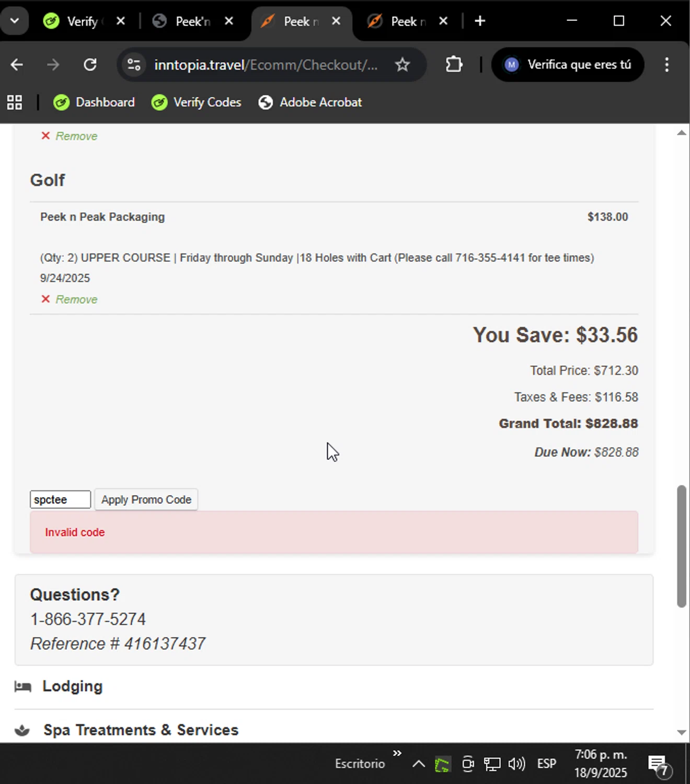
Task: Open the Adobe Acrobat bookmark
Action: [310, 102]
